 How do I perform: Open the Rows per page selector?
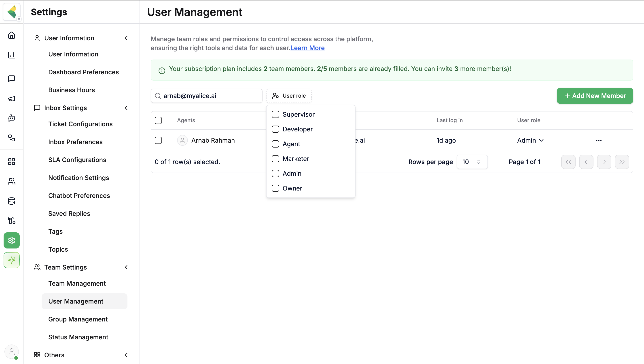click(472, 162)
